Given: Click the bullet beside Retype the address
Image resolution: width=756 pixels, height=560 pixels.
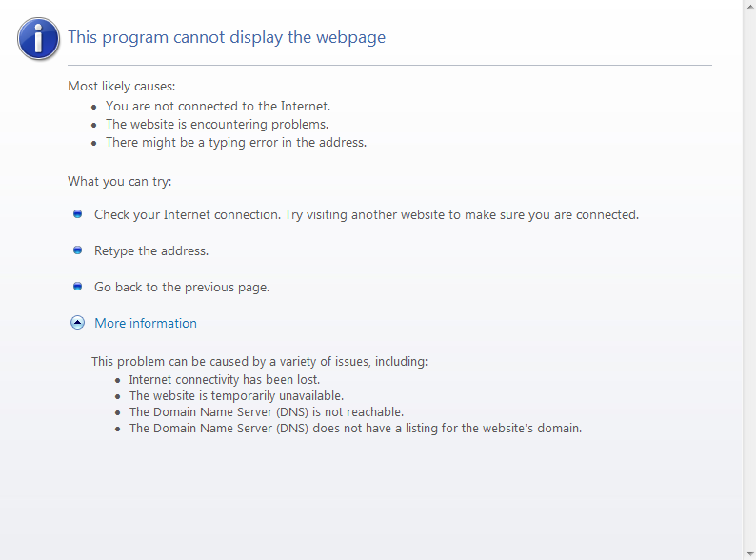Looking at the screenshot, I should (78, 250).
